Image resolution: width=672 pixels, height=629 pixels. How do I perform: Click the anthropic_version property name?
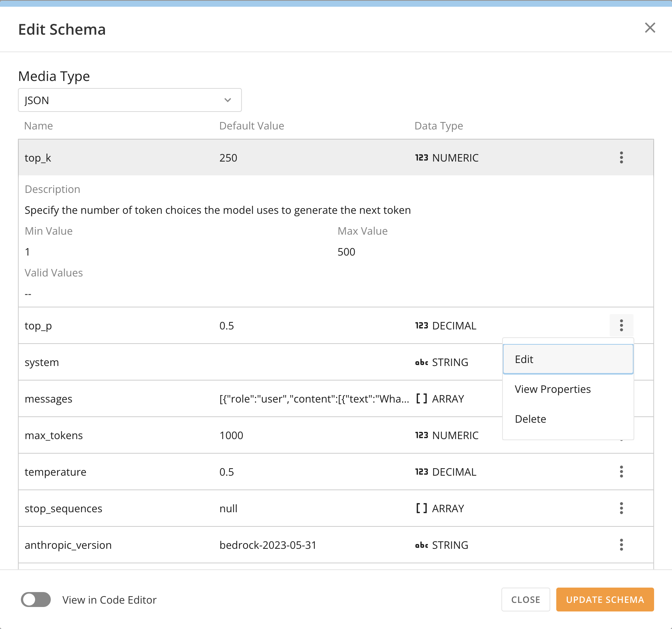click(68, 545)
